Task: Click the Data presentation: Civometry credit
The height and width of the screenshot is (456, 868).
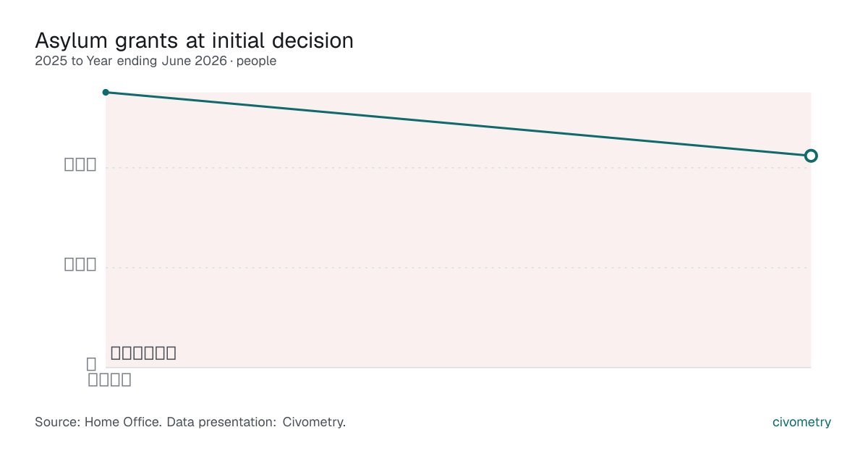Action: click(x=256, y=422)
